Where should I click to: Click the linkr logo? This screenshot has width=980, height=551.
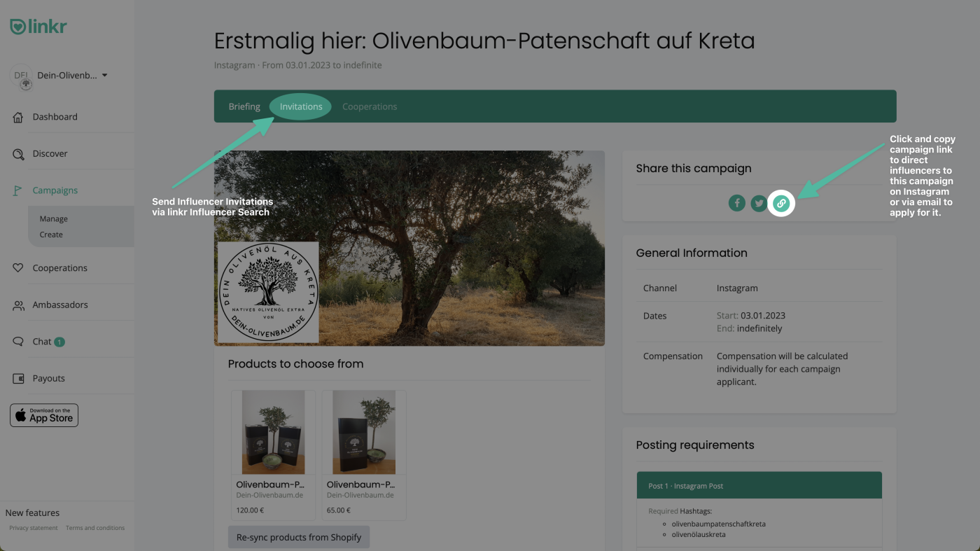[x=38, y=27]
